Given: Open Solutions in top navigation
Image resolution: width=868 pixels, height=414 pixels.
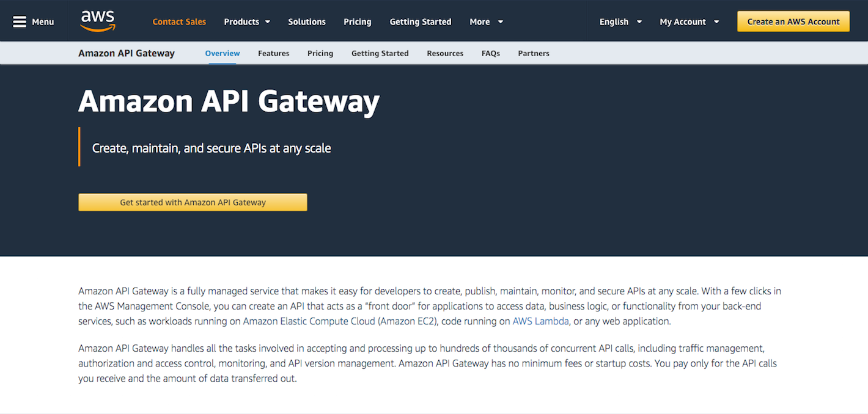Looking at the screenshot, I should (307, 22).
